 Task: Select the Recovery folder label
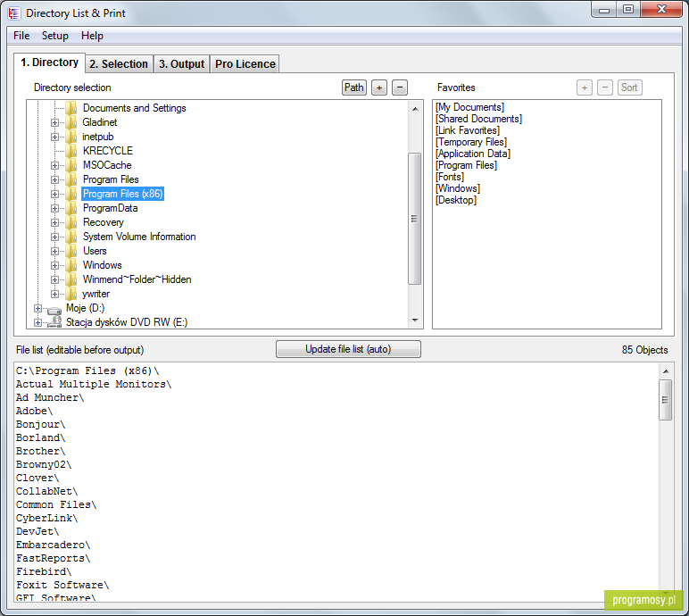tap(104, 222)
